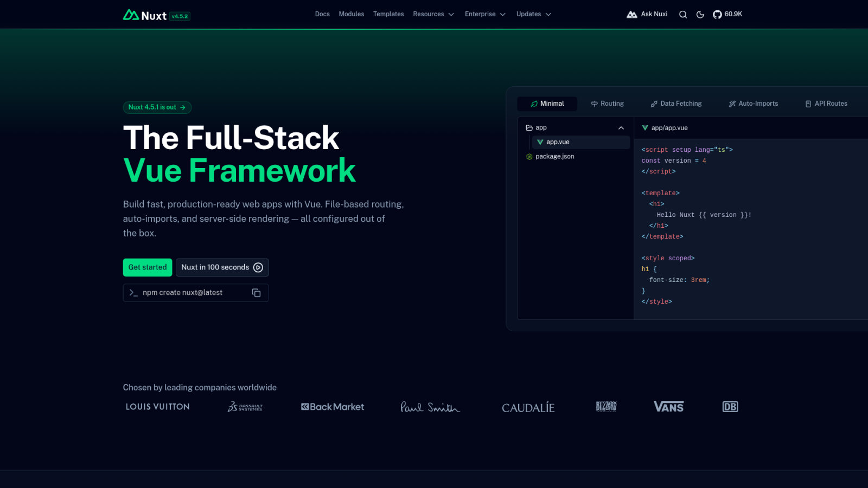
Task: Click the Nuxt logo in header
Action: coord(145,15)
